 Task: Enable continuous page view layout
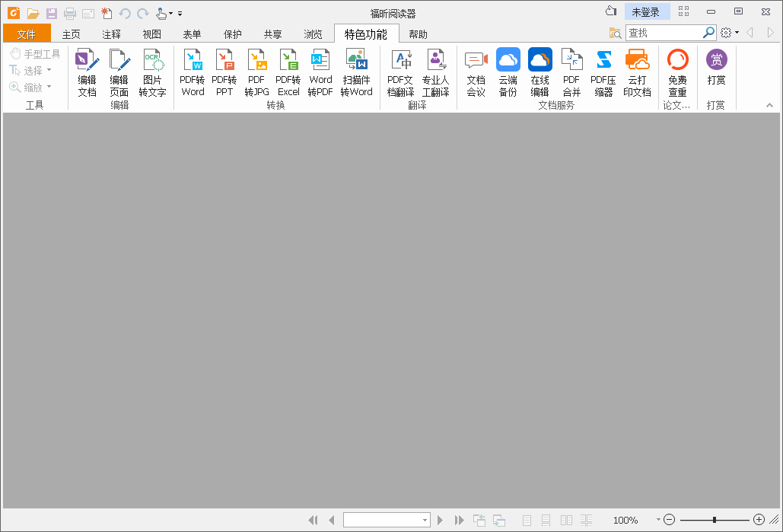pyautogui.click(x=546, y=521)
